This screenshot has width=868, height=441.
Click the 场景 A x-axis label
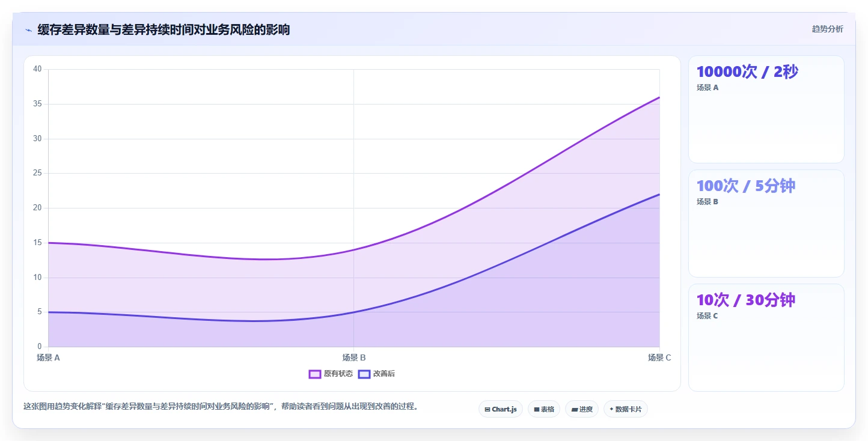[48, 357]
